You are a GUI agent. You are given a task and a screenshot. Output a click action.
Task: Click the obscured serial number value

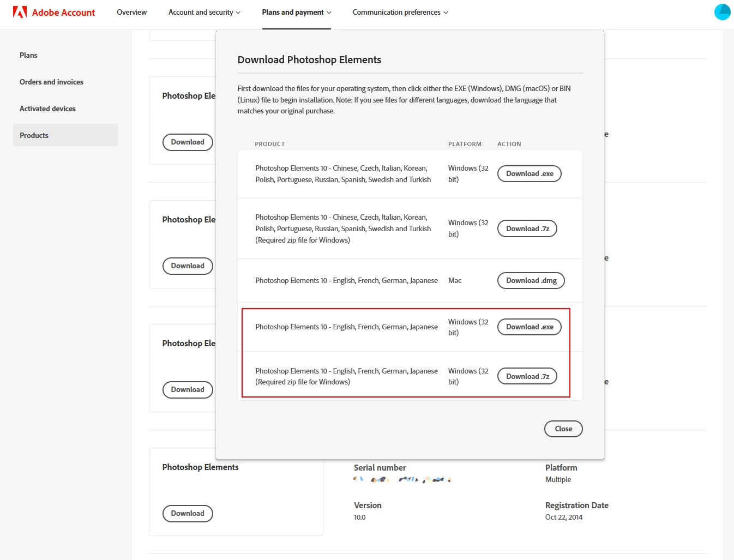[x=402, y=480]
